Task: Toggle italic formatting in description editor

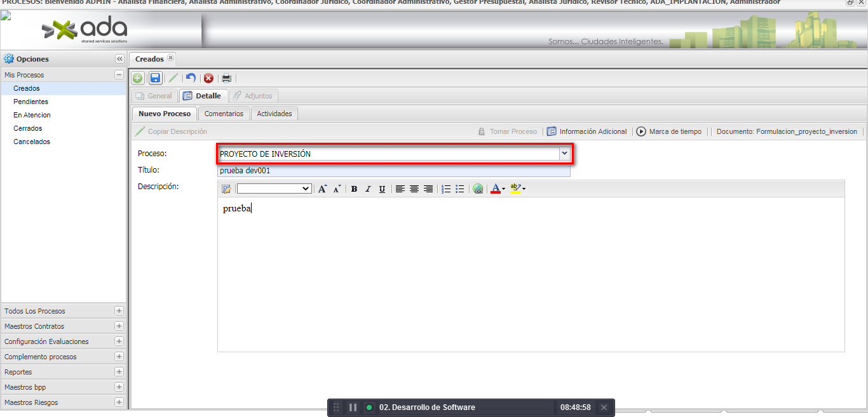Action: (x=368, y=189)
